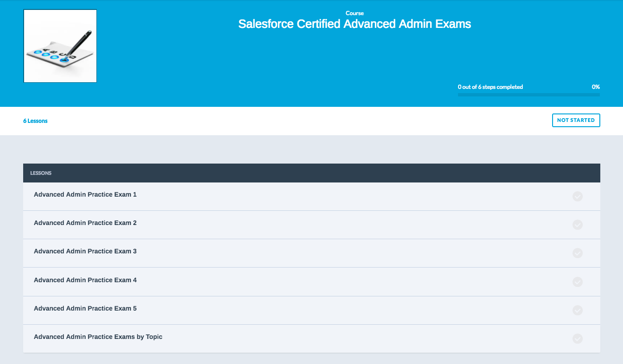The height and width of the screenshot is (364, 623).
Task: Click the Salesforce Certified Advanced Admin Exams title
Action: (x=355, y=24)
